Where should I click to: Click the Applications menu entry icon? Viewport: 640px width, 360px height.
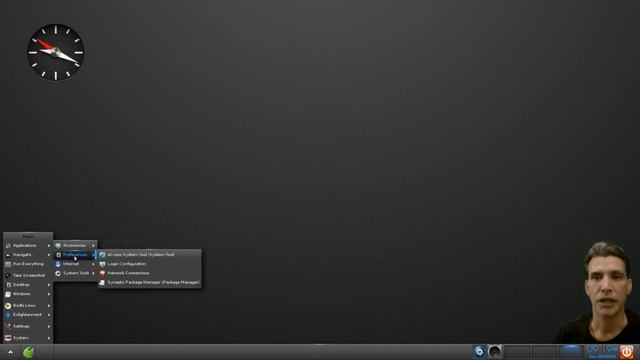tap(8, 246)
